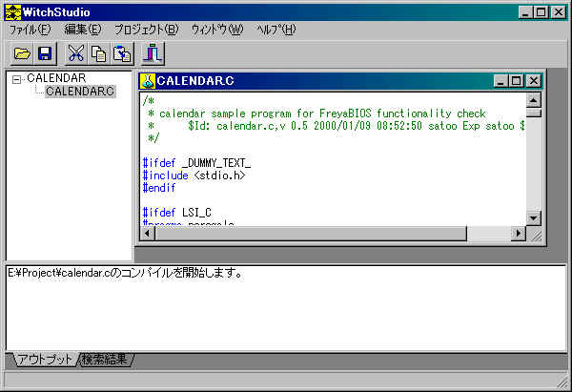
Task: Click the editor window resize grip corner
Action: [536, 236]
